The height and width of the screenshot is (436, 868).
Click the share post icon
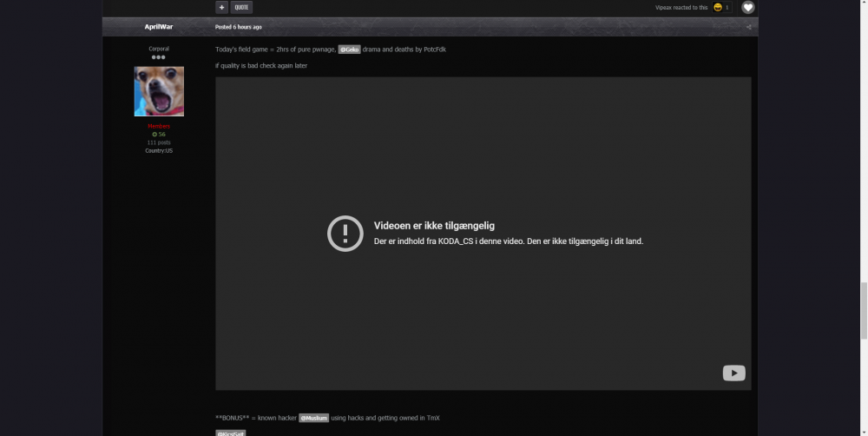pos(748,27)
